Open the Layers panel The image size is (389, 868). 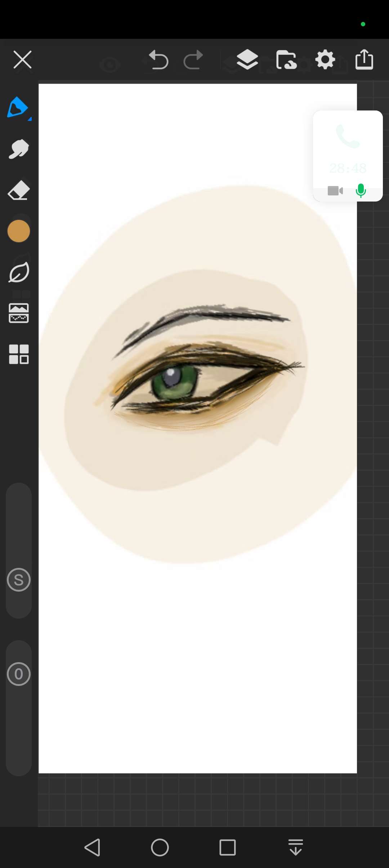pos(247,60)
